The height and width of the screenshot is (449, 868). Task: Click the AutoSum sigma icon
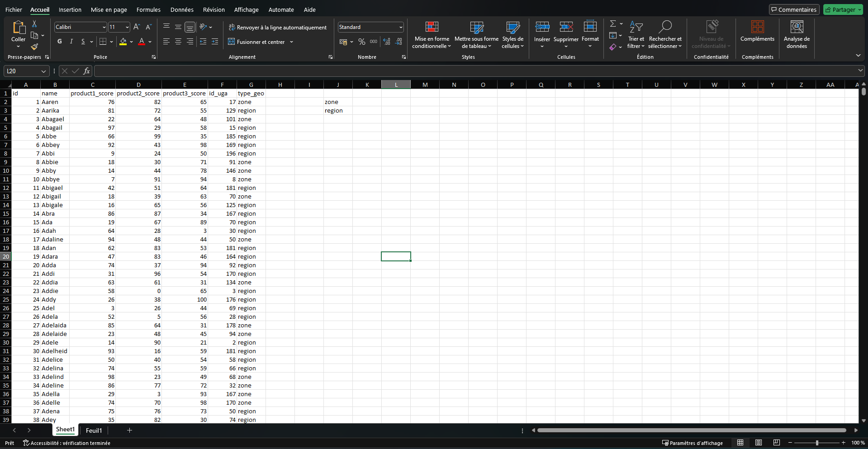(613, 24)
